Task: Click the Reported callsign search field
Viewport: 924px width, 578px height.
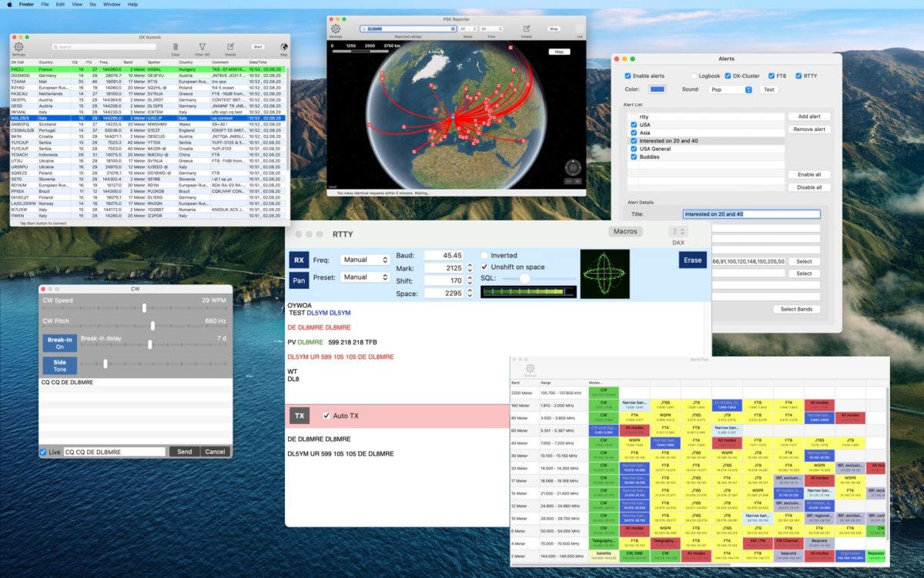Action: pyautogui.click(x=408, y=29)
